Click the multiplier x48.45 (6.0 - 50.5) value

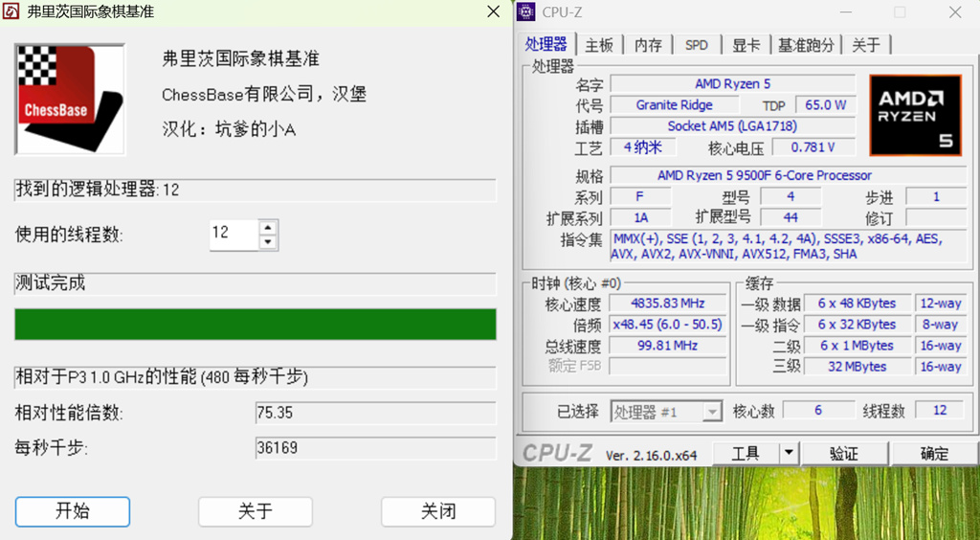(x=667, y=325)
